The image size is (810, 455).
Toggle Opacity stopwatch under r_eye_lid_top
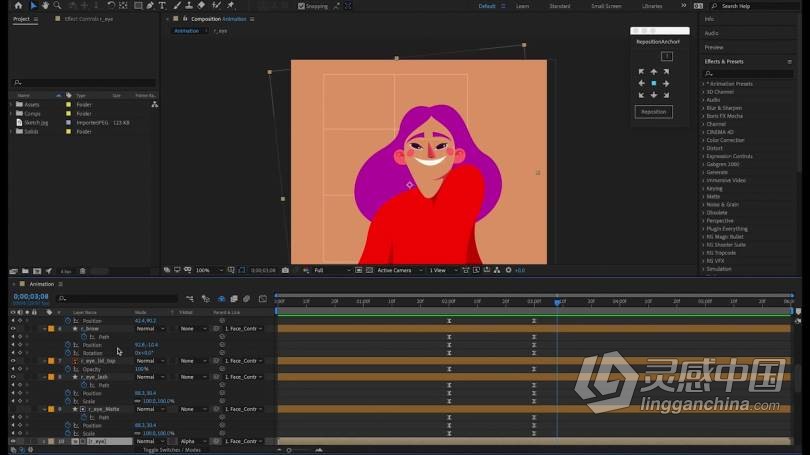68,369
